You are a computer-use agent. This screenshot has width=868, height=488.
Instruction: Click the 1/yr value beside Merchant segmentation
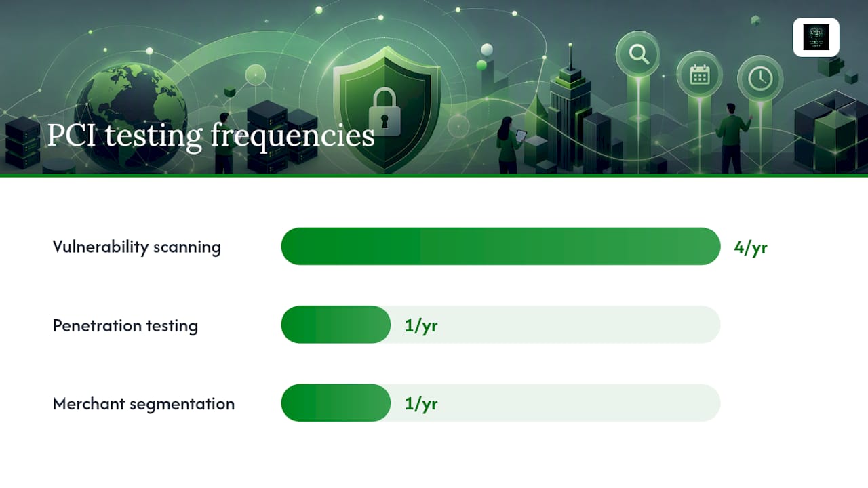(421, 404)
